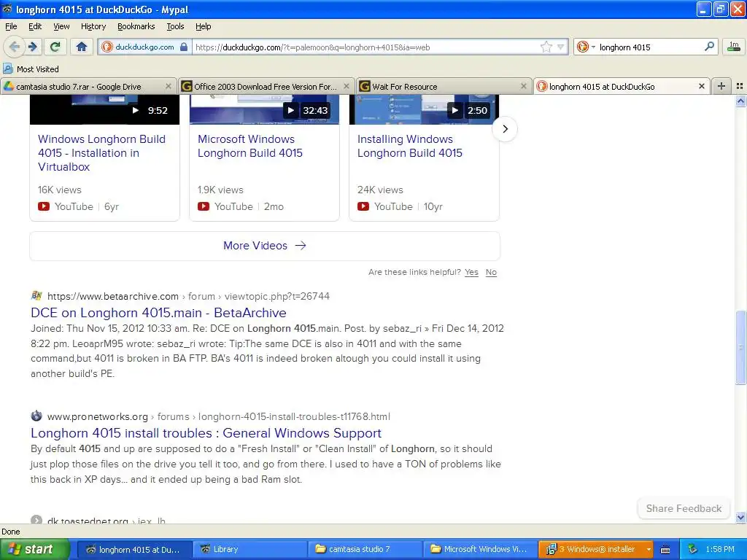This screenshot has width=747, height=560.
Task: Switch to Library taskbar window
Action: (x=250, y=549)
